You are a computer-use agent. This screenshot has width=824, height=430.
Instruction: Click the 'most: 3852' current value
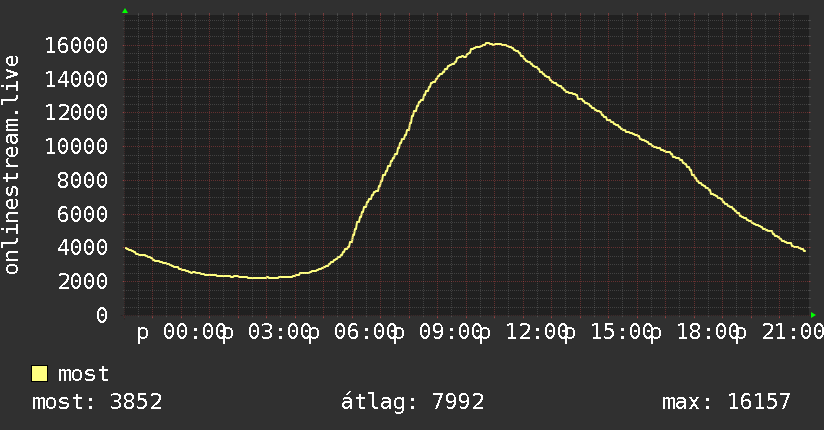[x=97, y=402]
